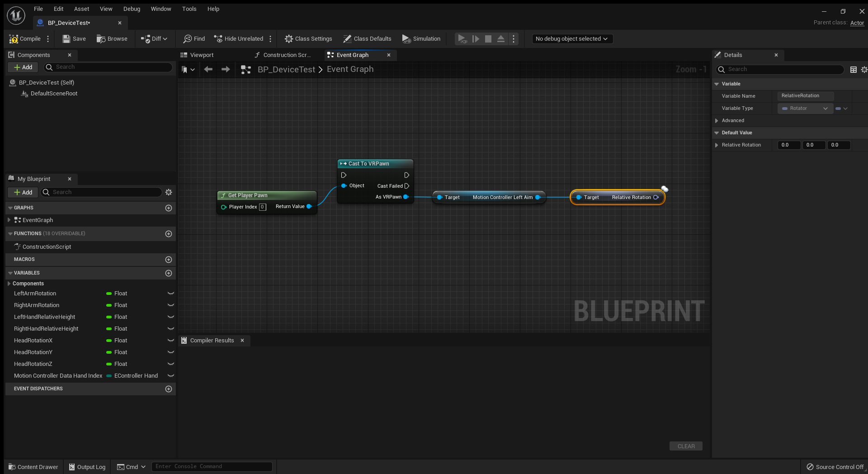The height and width of the screenshot is (474, 868).
Task: Add a new graph
Action: pos(169,208)
